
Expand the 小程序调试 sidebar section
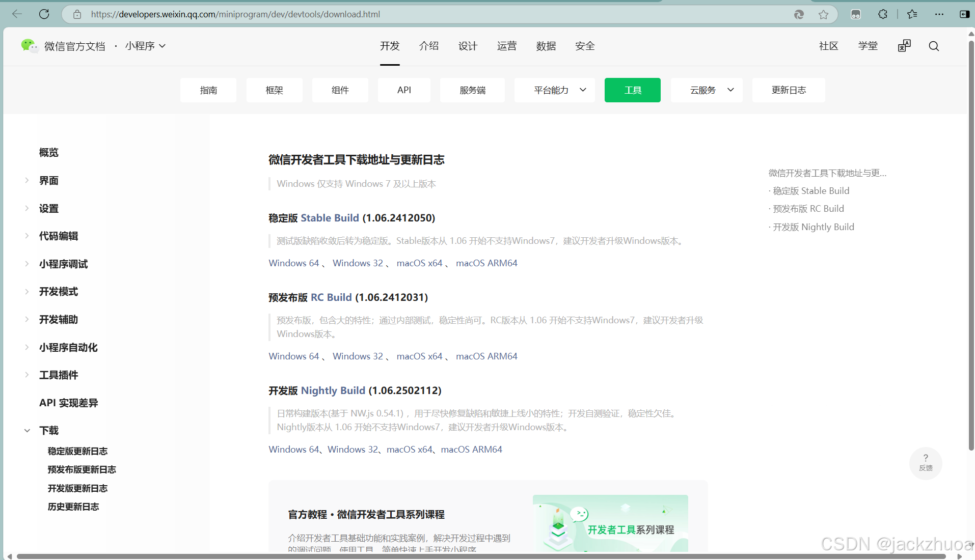[27, 264]
